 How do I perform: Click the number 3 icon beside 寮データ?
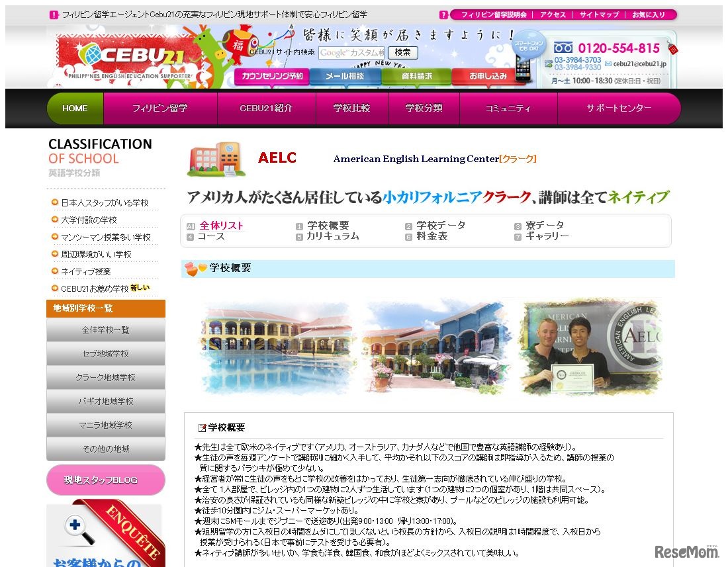click(x=518, y=226)
